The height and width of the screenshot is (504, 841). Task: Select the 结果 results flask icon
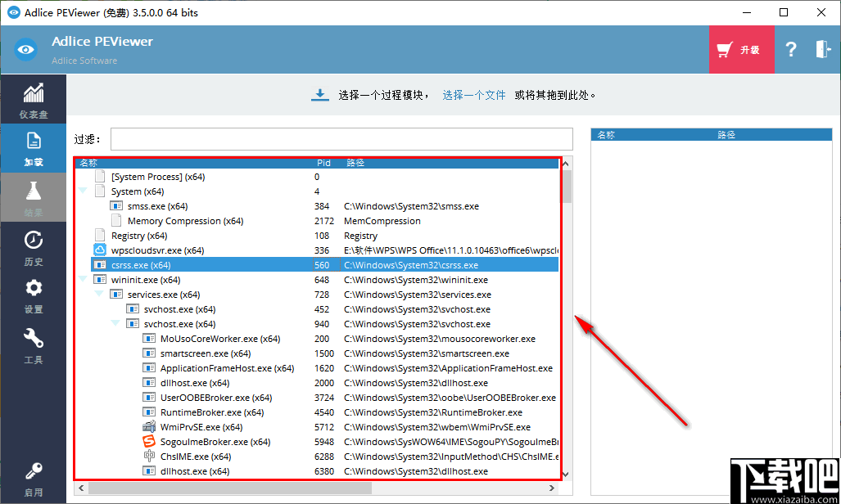[x=34, y=196]
